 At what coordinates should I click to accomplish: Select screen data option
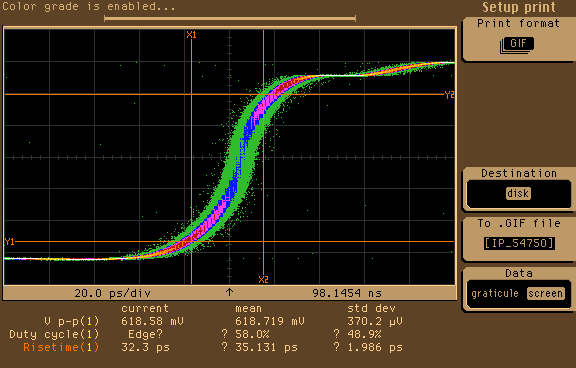tap(546, 293)
